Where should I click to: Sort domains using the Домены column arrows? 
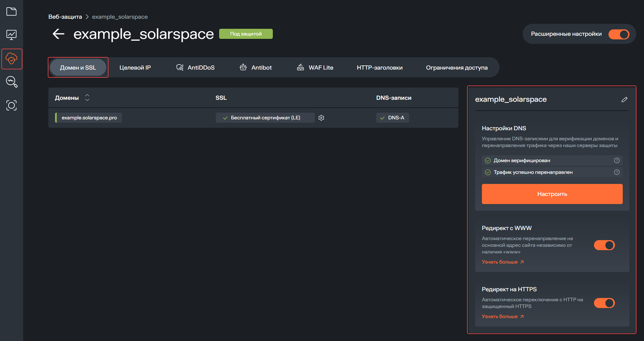pos(87,97)
